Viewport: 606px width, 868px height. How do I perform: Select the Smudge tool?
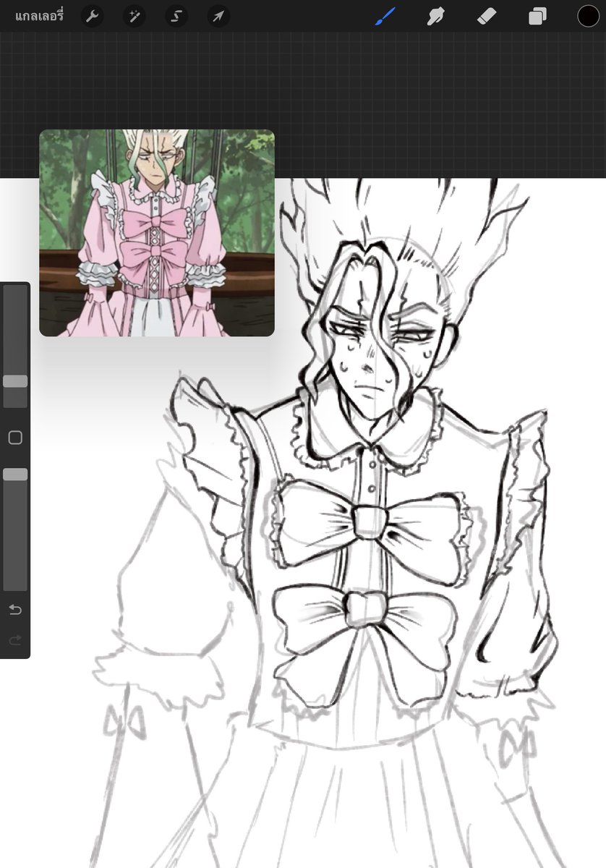click(x=435, y=16)
